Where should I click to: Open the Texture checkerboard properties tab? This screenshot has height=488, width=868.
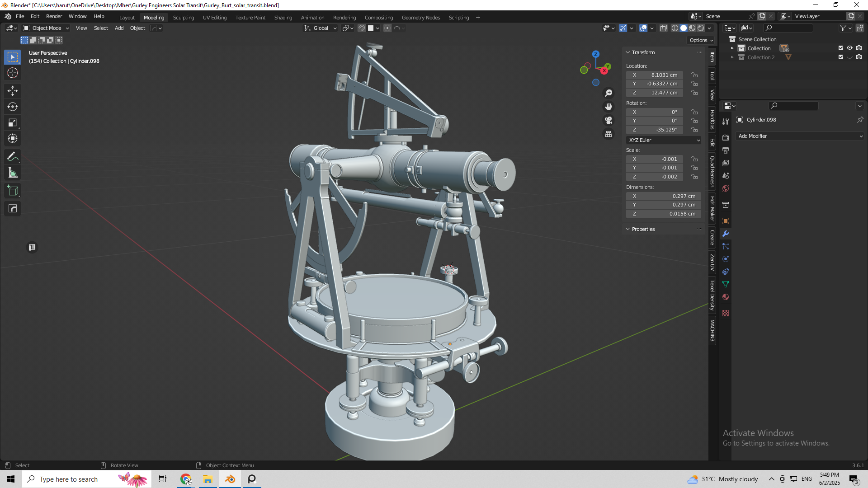point(726,313)
